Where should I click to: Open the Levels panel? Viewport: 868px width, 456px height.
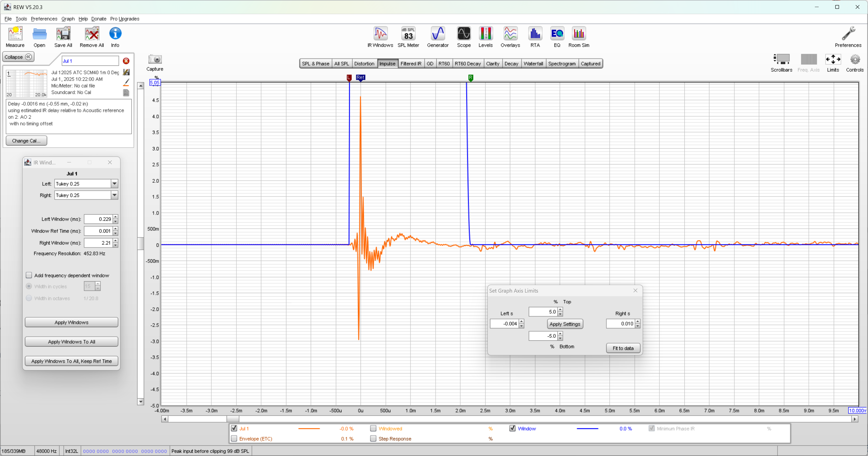tap(485, 37)
